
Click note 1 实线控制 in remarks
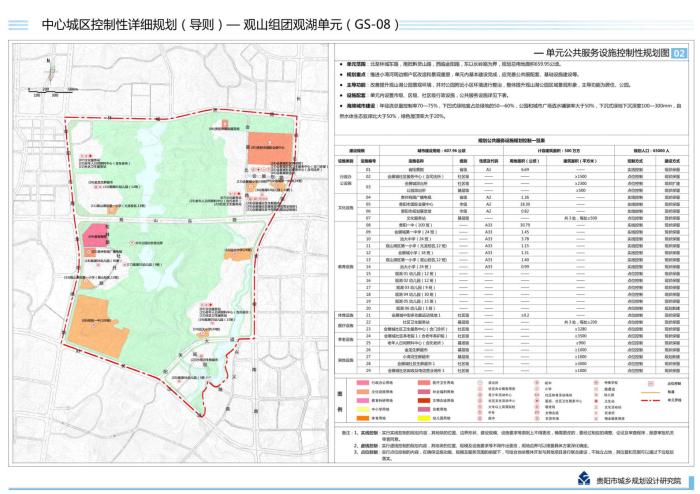tap(369, 433)
